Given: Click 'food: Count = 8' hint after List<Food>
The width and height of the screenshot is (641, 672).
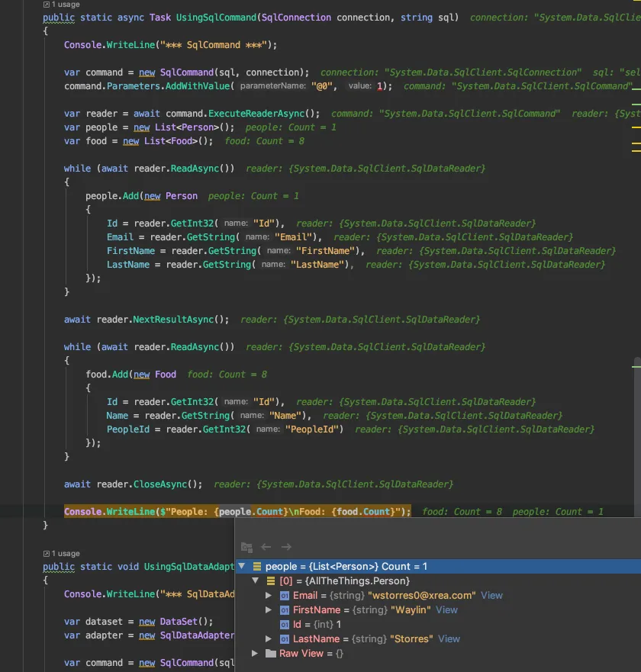Looking at the screenshot, I should [x=265, y=141].
